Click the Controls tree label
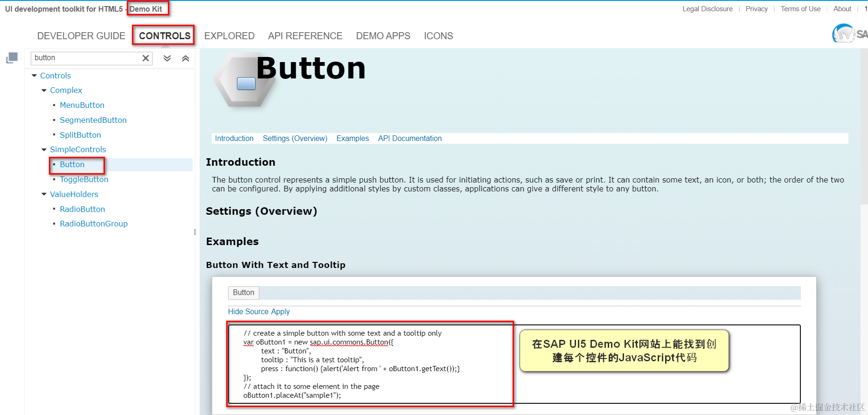The height and width of the screenshot is (415, 868). (56, 76)
